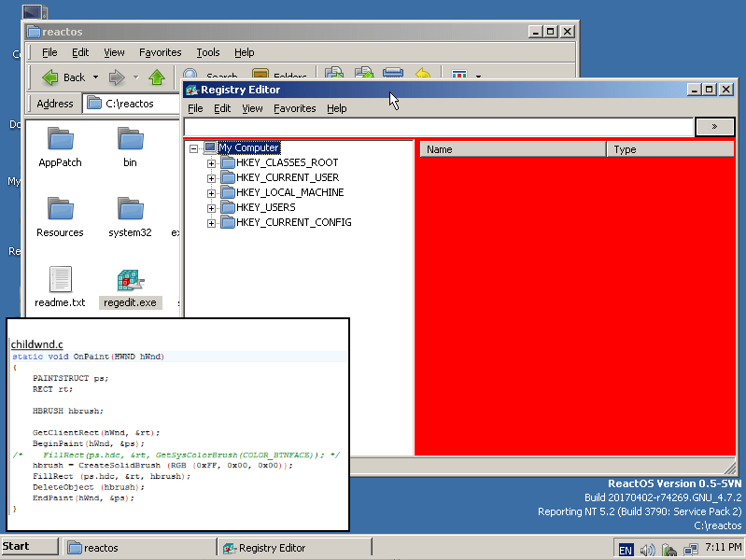Click the 7:11 PM clock
Image resolution: width=746 pixels, height=560 pixels.
coord(723,547)
